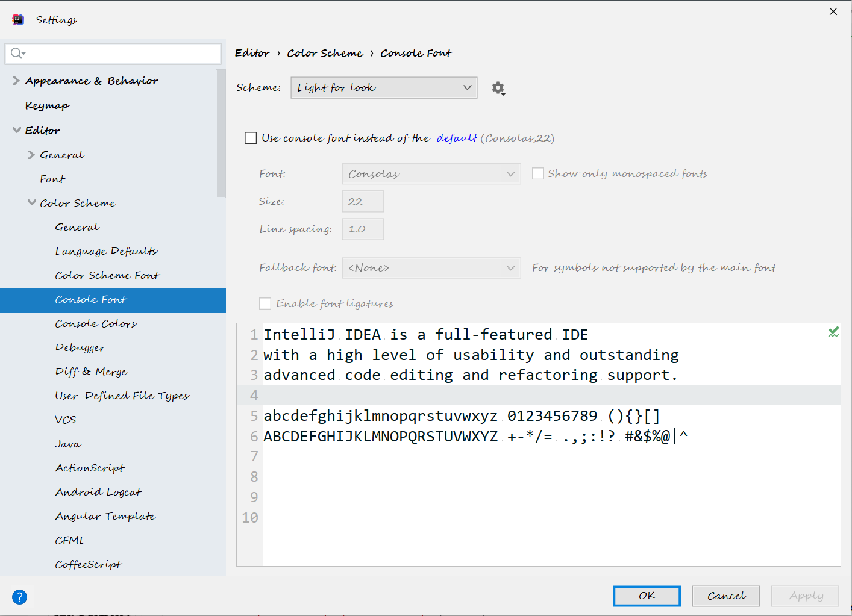Open Color Scheme Font page
The width and height of the screenshot is (852, 616).
pyautogui.click(x=107, y=275)
